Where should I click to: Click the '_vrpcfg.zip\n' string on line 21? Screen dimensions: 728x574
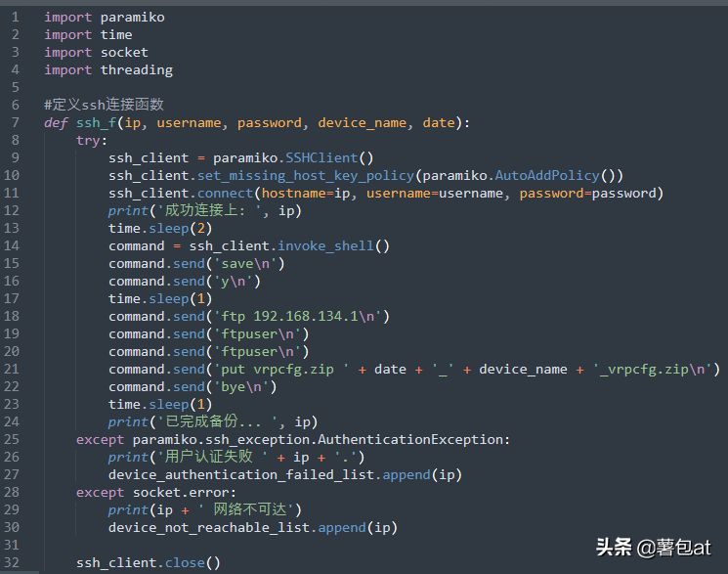click(x=654, y=370)
